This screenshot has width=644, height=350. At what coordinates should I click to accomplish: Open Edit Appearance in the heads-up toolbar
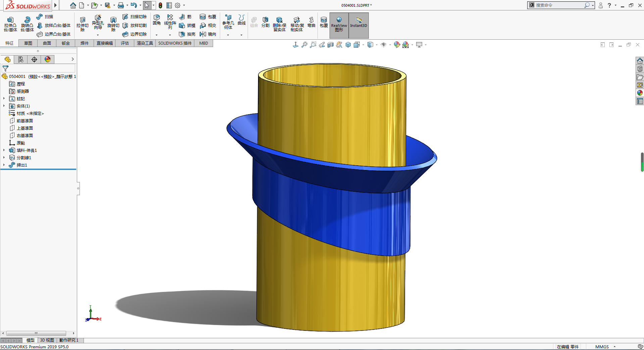pos(397,45)
